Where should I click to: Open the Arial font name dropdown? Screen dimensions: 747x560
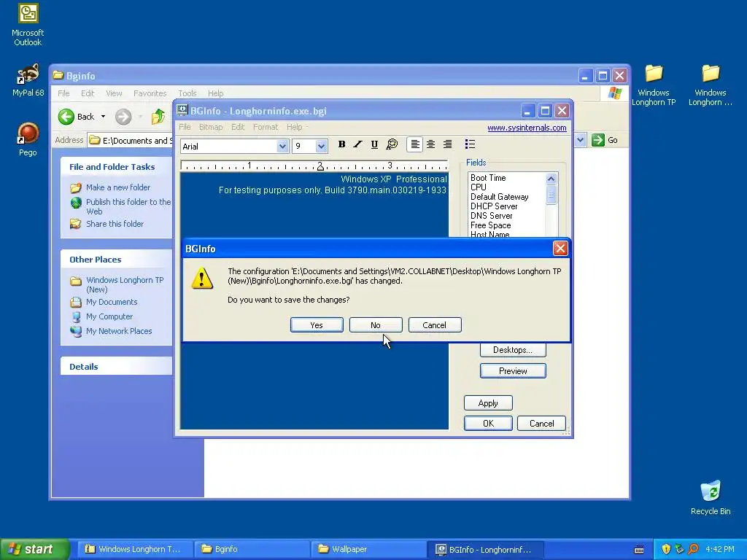click(282, 146)
